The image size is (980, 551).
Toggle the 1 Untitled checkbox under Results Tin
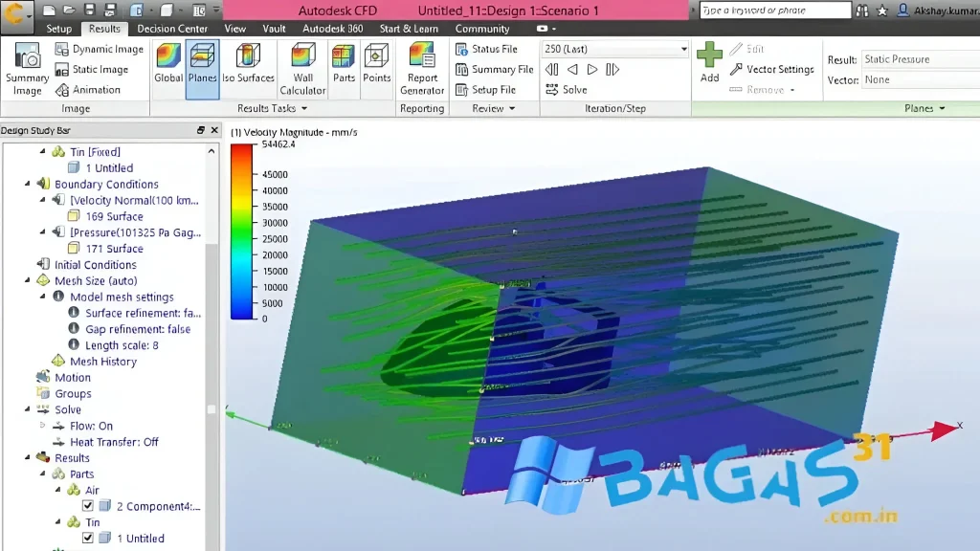coord(87,538)
